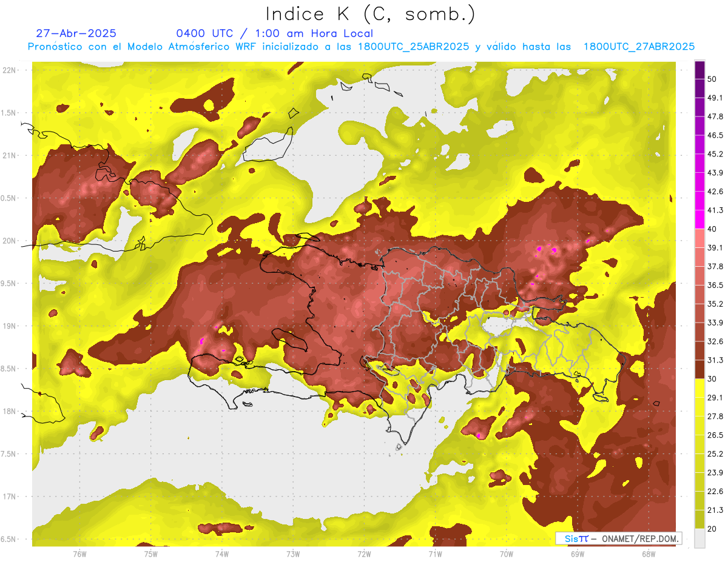Viewport: 728px width, 562px height.
Task: Click the colorbar label "35.2"
Action: [715, 304]
